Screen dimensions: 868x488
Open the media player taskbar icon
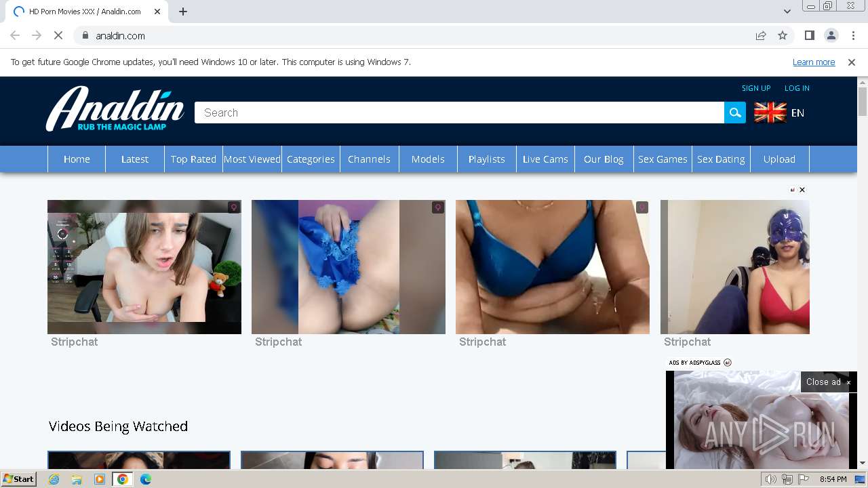point(100,479)
